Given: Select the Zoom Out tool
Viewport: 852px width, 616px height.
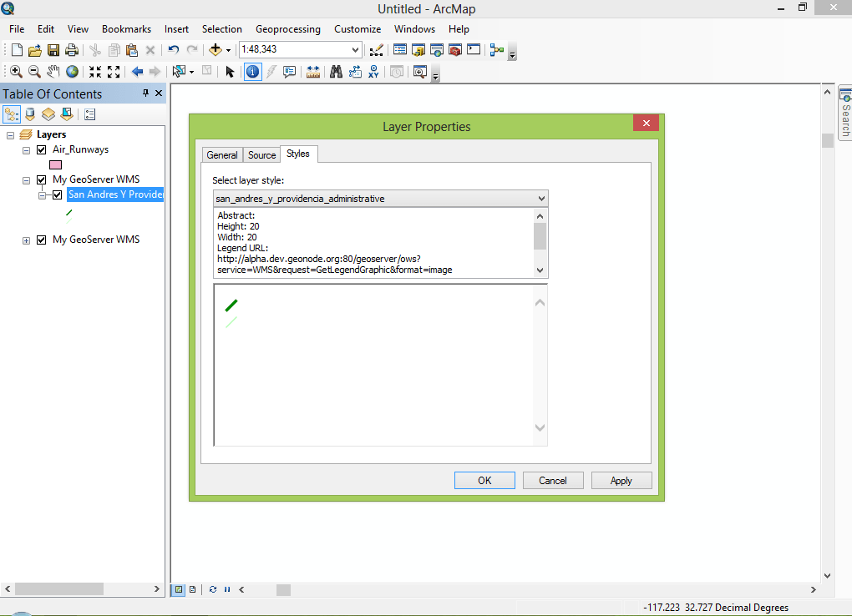Looking at the screenshot, I should tap(34, 72).
